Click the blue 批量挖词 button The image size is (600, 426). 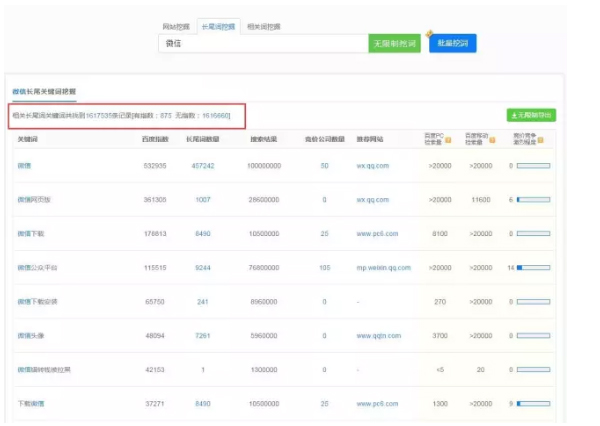(x=452, y=44)
